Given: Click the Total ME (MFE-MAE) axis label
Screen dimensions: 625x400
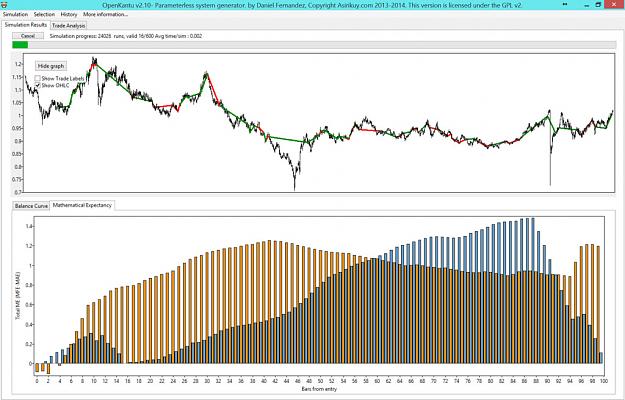Looking at the screenshot, I should (18, 295).
